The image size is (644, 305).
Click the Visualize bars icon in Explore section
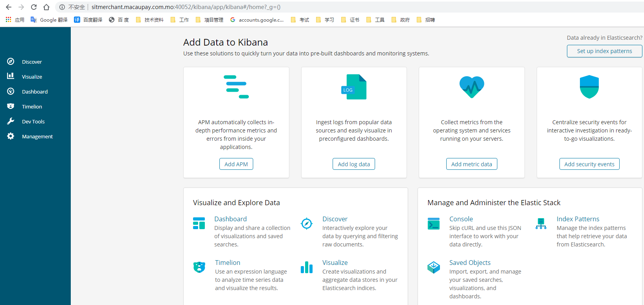coord(307,267)
